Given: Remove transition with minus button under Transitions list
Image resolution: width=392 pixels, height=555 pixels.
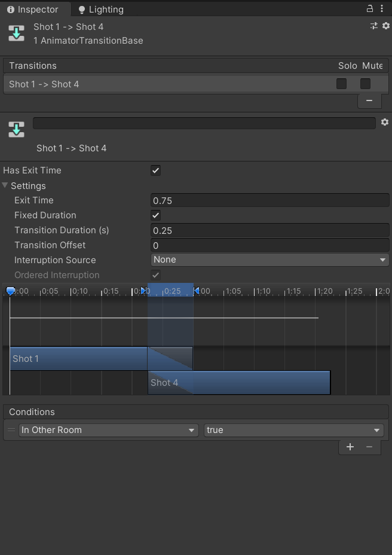Looking at the screenshot, I should click(369, 100).
